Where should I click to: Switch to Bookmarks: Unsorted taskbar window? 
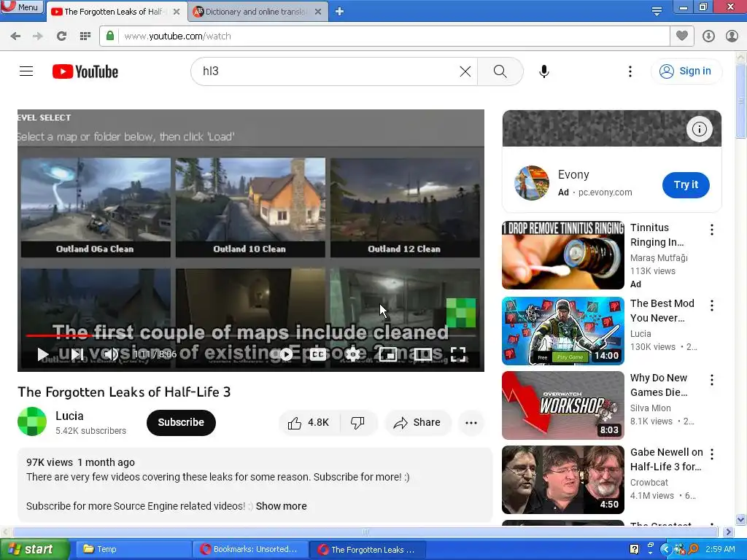pos(251,550)
